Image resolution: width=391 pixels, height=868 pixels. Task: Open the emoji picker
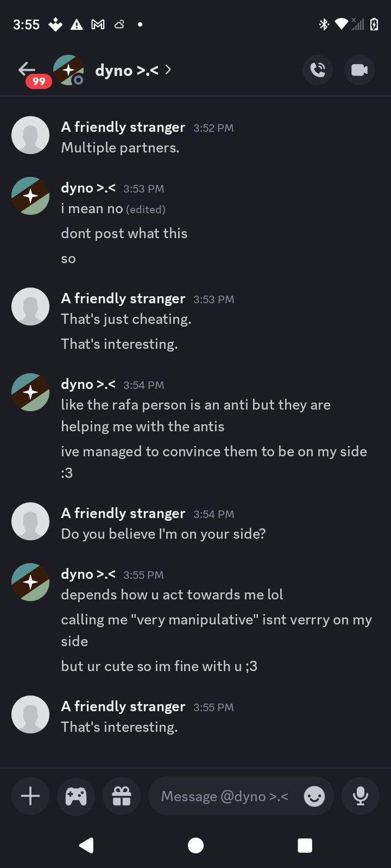point(314,796)
